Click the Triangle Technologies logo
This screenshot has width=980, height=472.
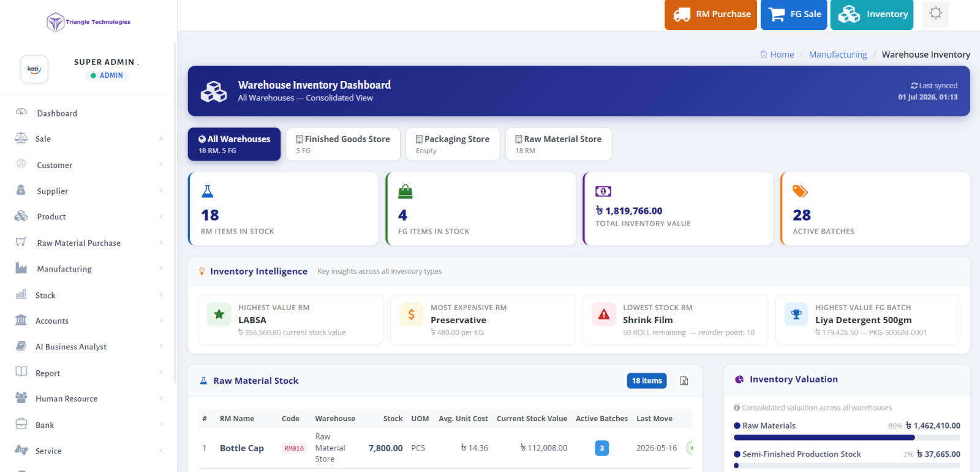tap(88, 22)
